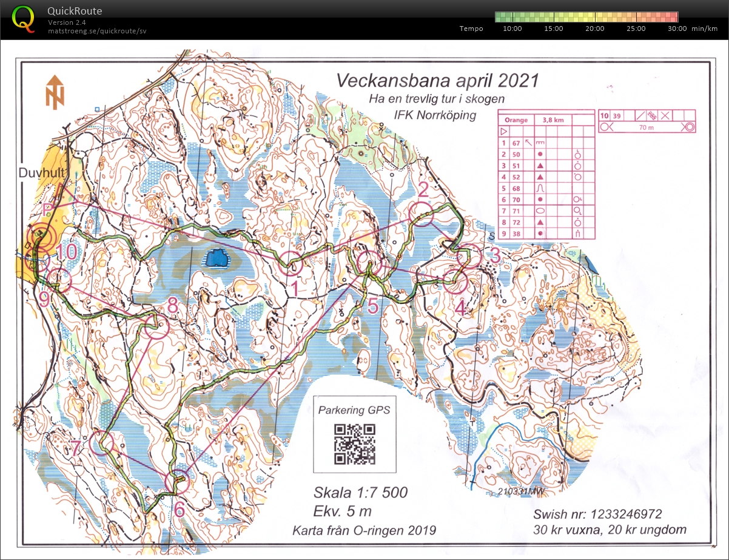Click the "Ha en trevlig tur i skogen" text
The height and width of the screenshot is (560, 729).
[437, 99]
